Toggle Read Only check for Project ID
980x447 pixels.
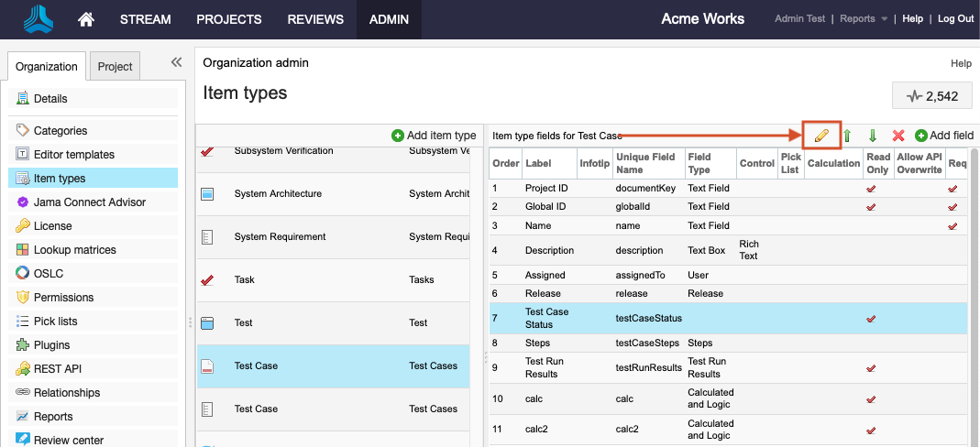pyautogui.click(x=871, y=189)
